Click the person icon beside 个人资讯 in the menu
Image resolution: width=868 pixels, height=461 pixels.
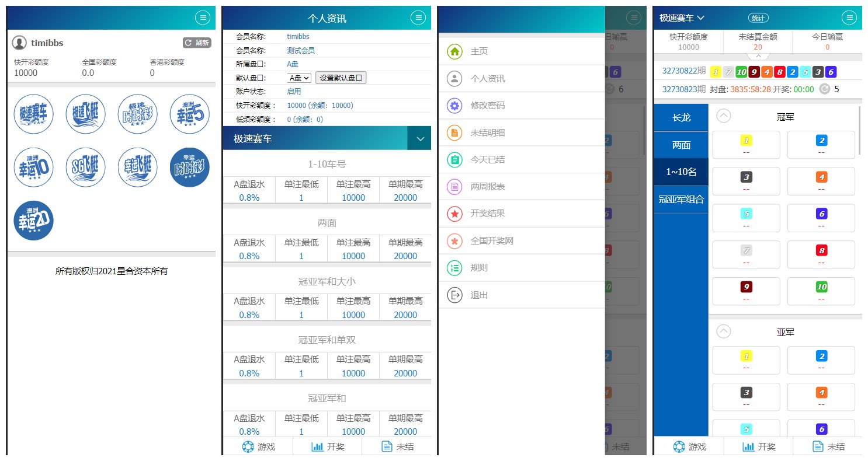click(x=454, y=78)
